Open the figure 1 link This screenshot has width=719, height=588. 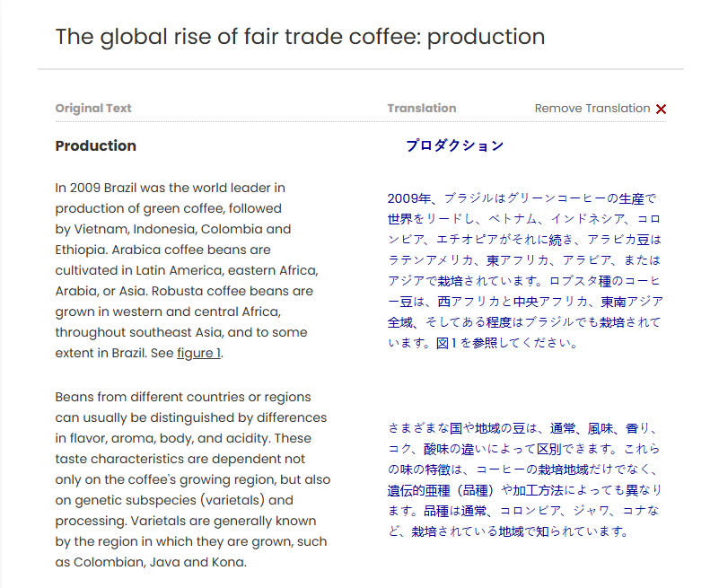click(198, 353)
